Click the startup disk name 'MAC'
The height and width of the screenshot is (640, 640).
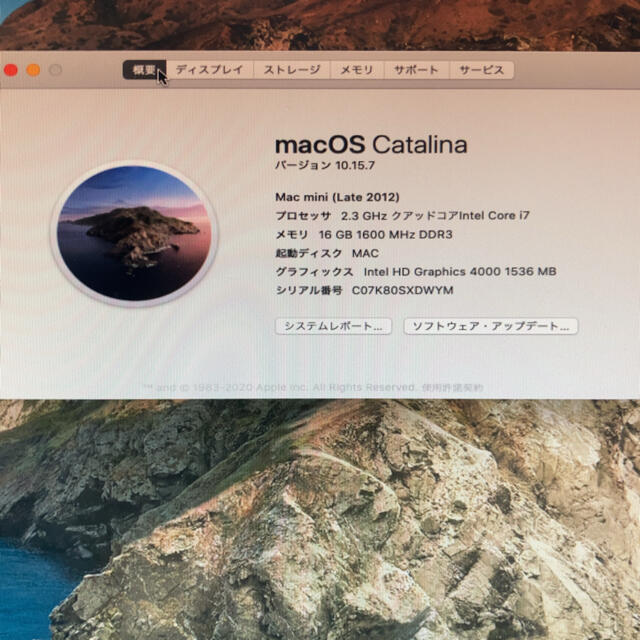[365, 253]
